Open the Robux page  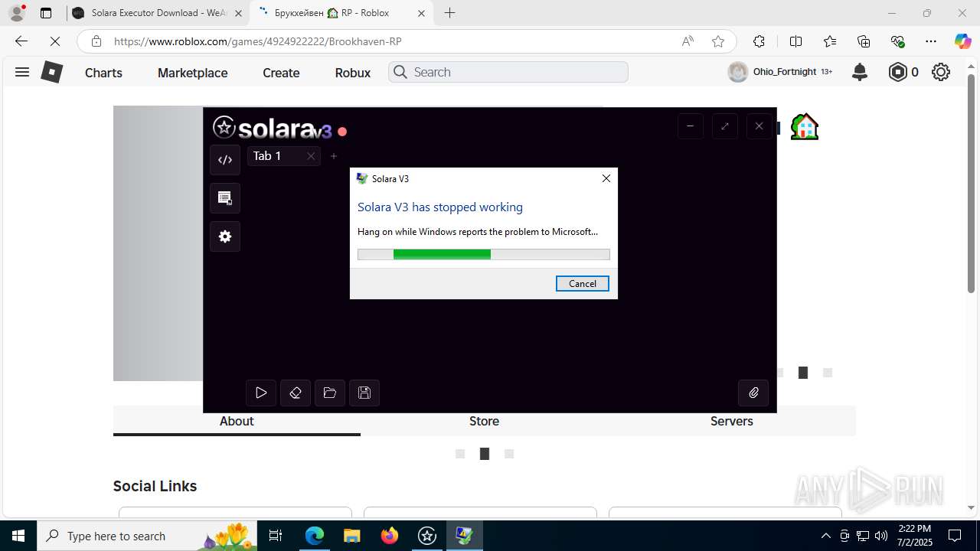(x=353, y=73)
